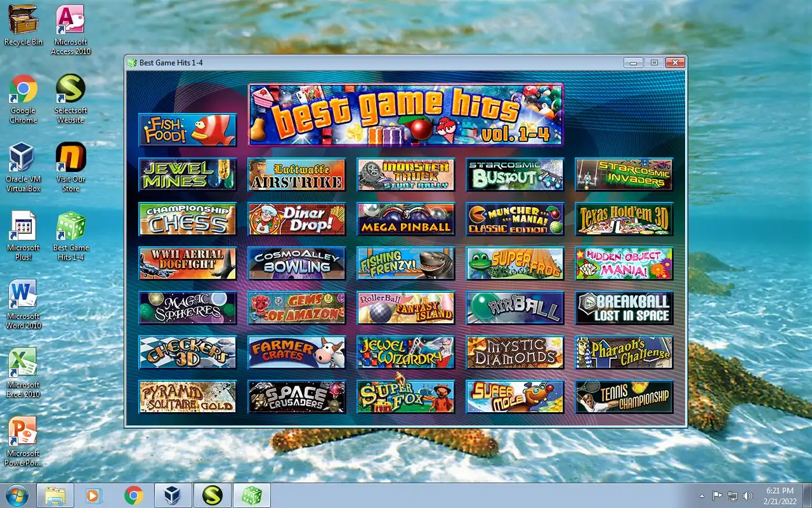Click the Action Center flag icon

(x=717, y=496)
